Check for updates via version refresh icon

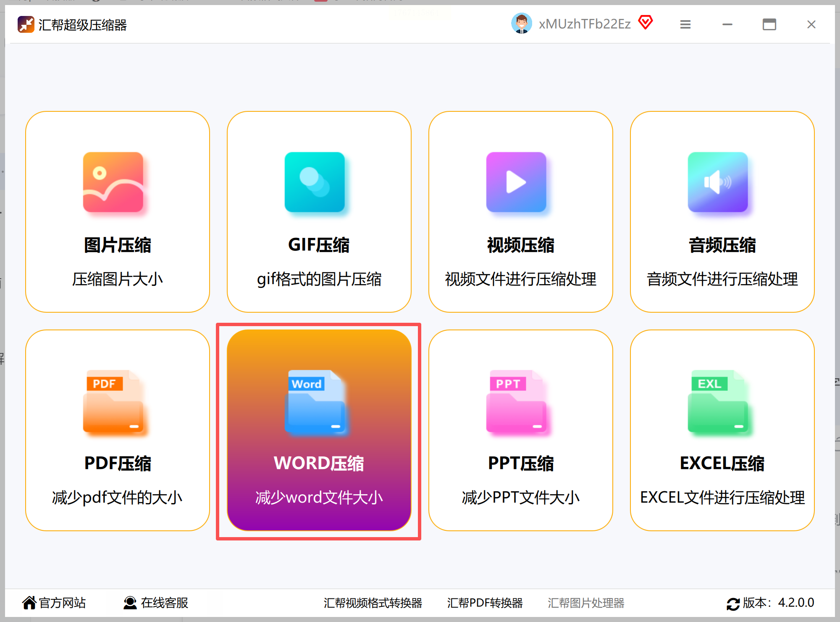point(733,604)
